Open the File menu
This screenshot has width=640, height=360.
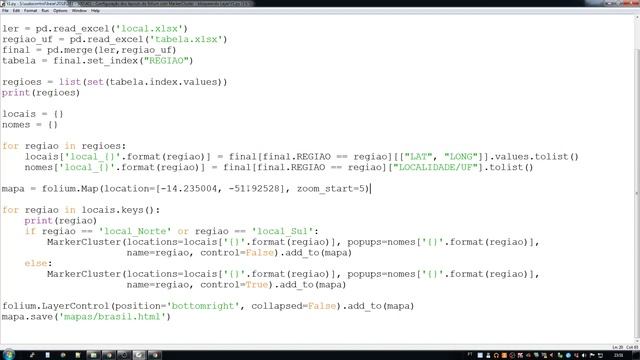pos(5,11)
